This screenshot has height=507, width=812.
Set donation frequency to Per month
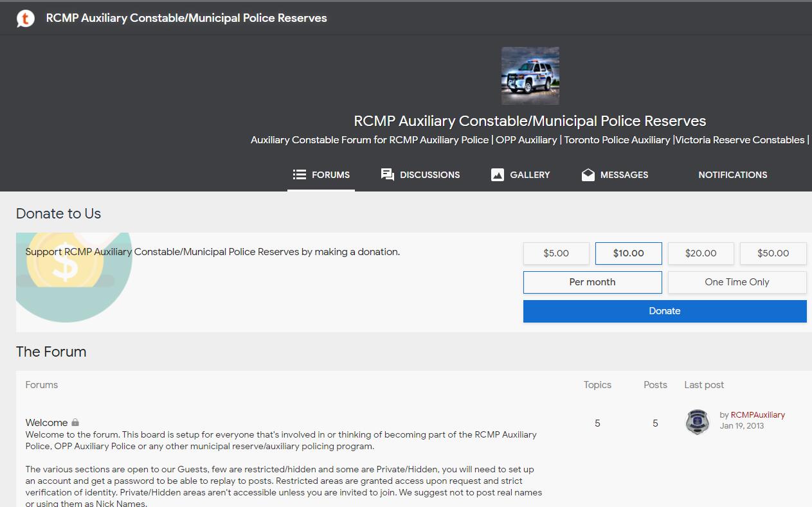pos(593,282)
